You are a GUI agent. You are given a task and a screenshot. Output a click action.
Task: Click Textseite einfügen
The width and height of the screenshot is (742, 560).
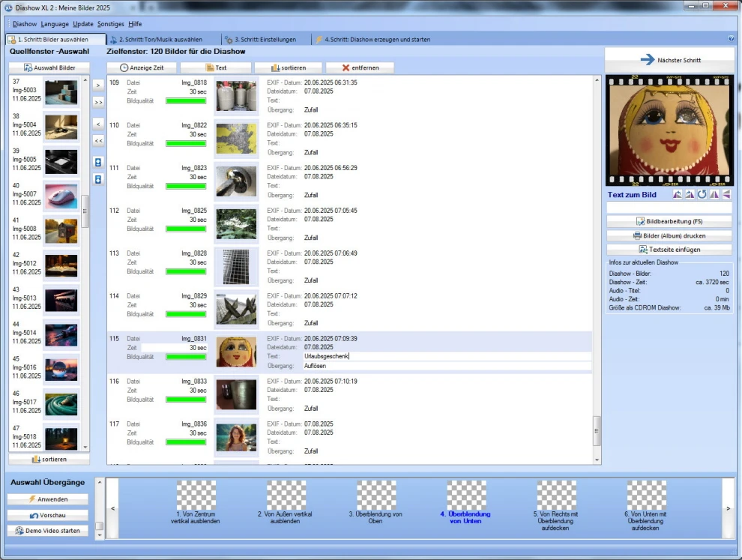(x=669, y=250)
